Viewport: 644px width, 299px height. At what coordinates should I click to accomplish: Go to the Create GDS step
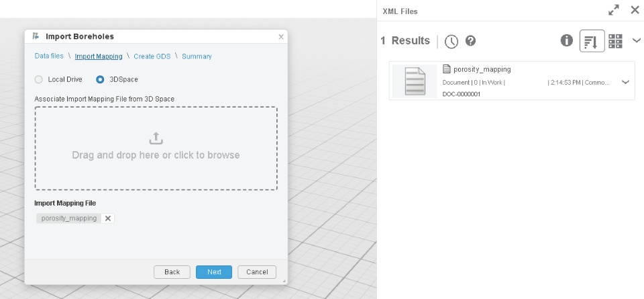tap(152, 56)
